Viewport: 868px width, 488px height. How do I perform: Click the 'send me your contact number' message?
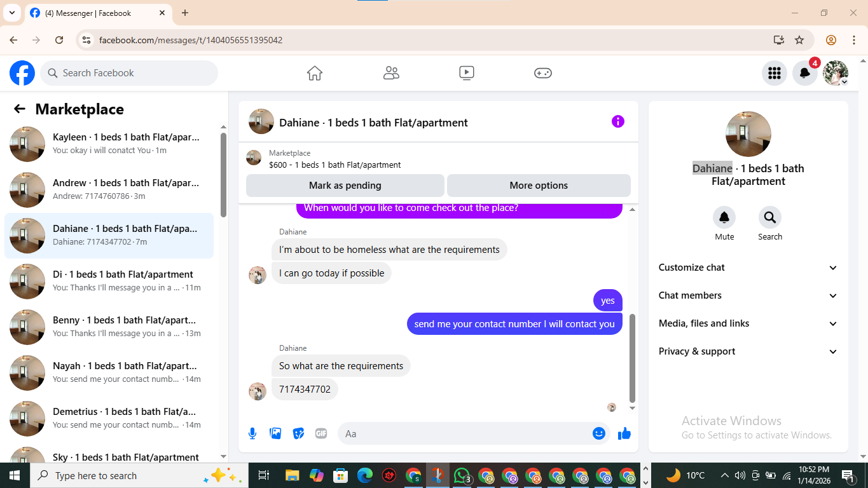pos(514,323)
